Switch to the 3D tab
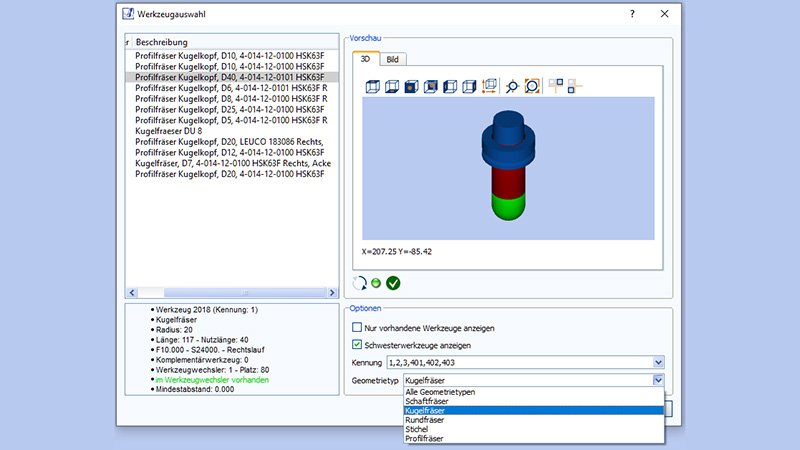Viewport: 800px width, 450px height. 365,59
